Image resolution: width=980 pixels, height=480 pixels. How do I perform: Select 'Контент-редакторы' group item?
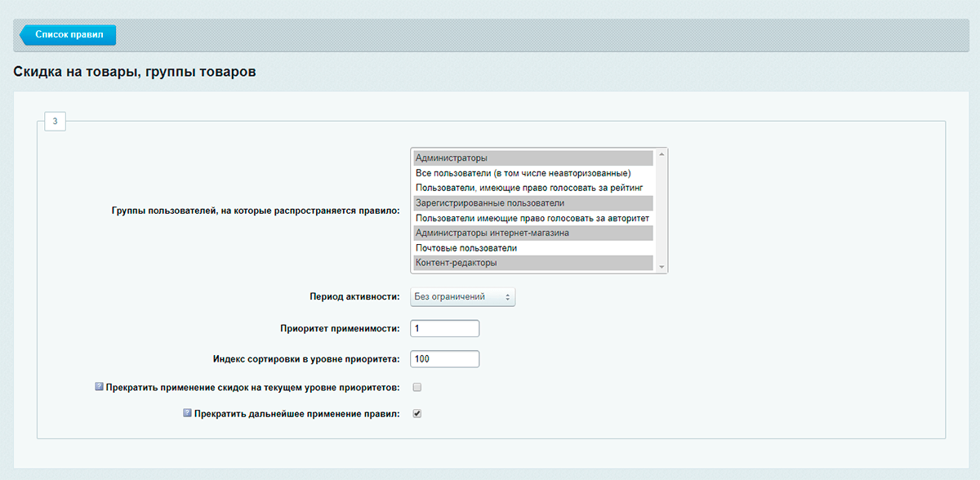click(x=532, y=263)
